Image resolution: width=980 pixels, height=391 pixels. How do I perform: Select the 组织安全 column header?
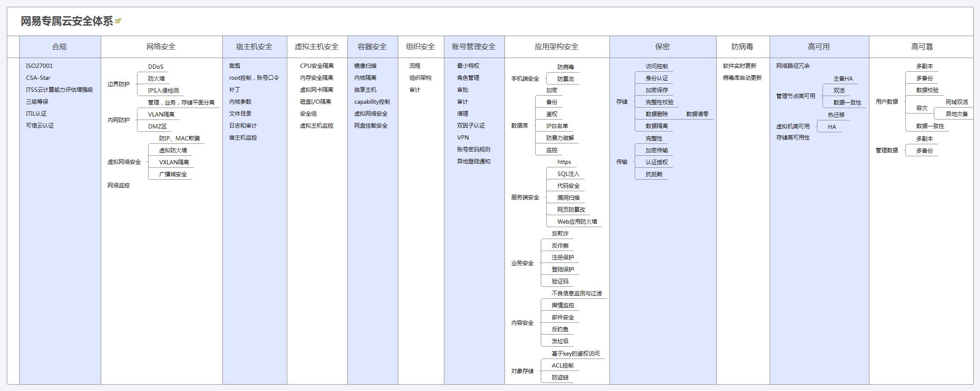pyautogui.click(x=420, y=47)
